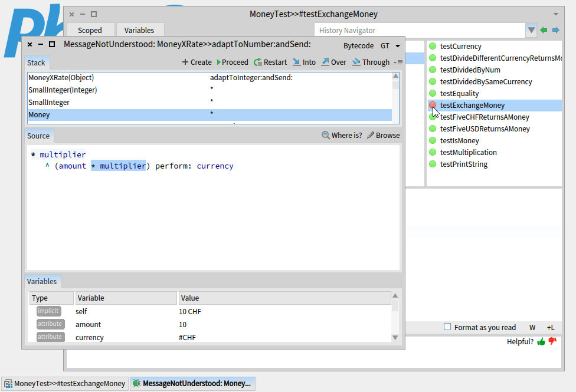Select MoneyXRate(Object) stack frame
Viewport: 576px width, 392px height.
coord(210,77)
